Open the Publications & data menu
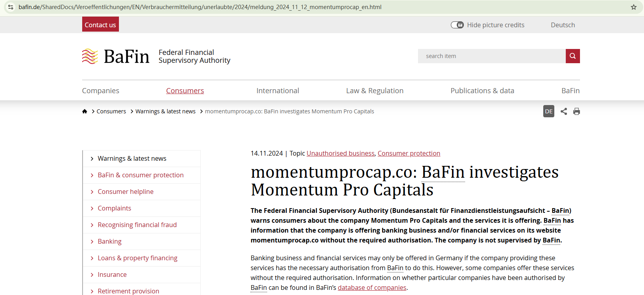The height and width of the screenshot is (295, 644). pyautogui.click(x=482, y=91)
